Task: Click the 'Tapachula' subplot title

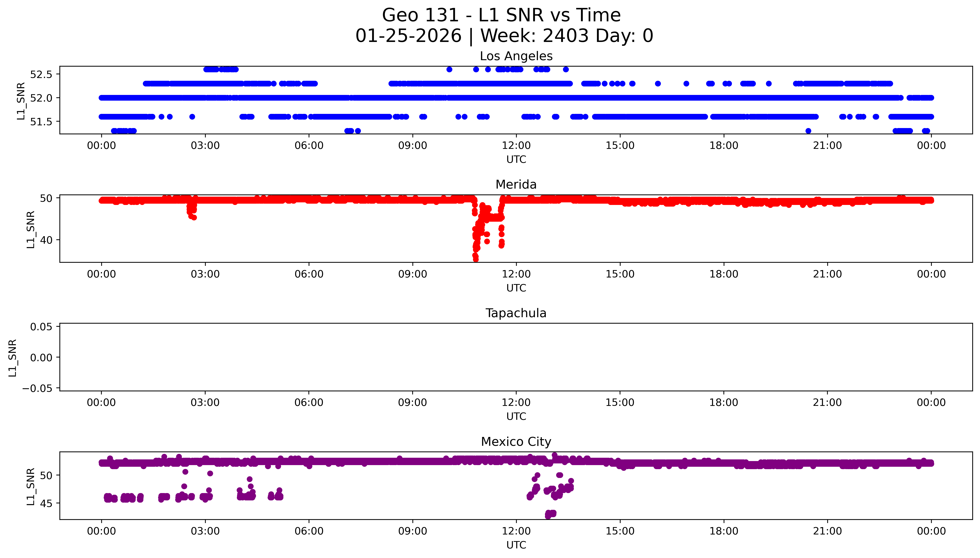Action: 516,313
